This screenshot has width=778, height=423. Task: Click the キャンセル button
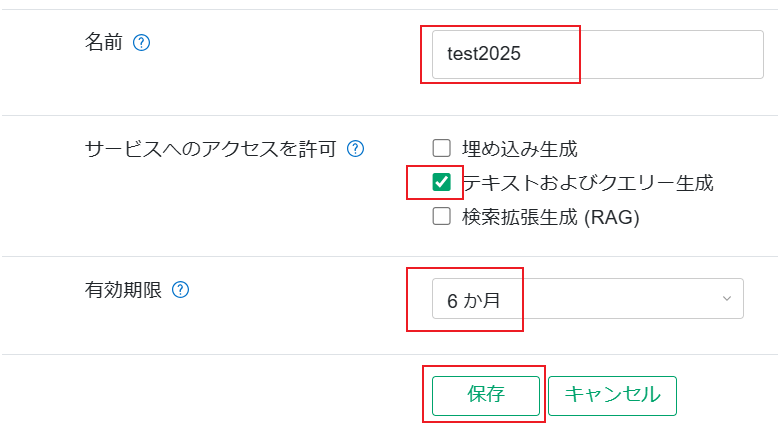pyautogui.click(x=612, y=395)
